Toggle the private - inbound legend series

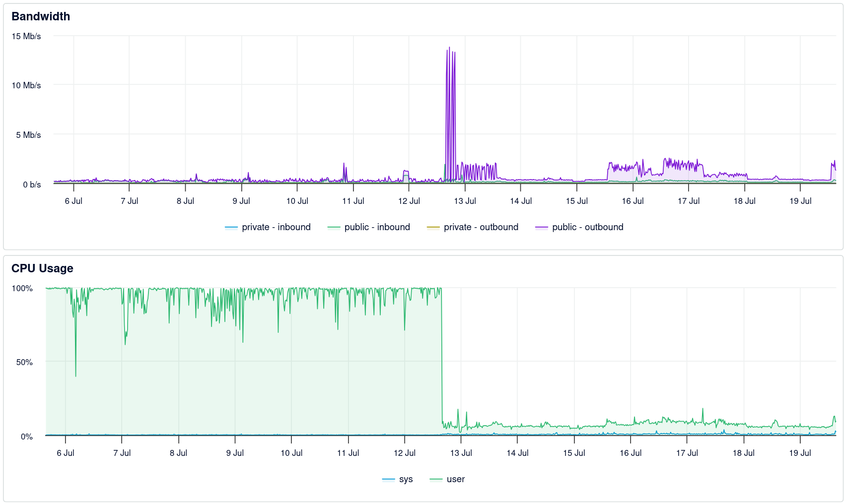coord(268,227)
